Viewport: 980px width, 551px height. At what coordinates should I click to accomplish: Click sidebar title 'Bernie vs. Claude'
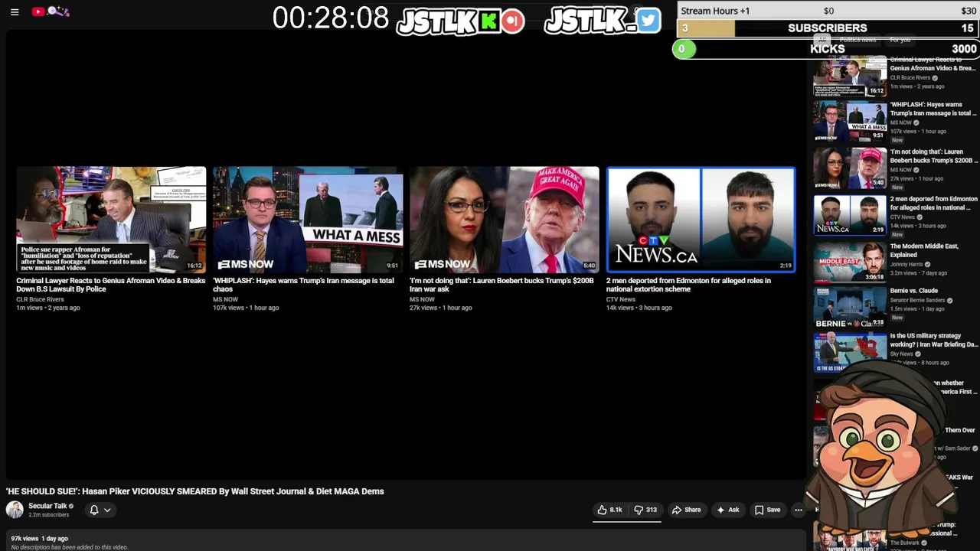click(913, 291)
